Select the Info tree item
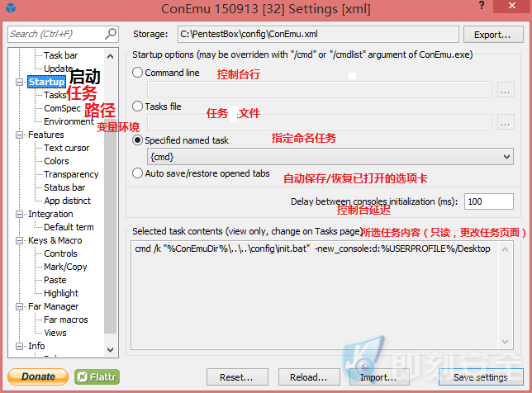 point(36,346)
